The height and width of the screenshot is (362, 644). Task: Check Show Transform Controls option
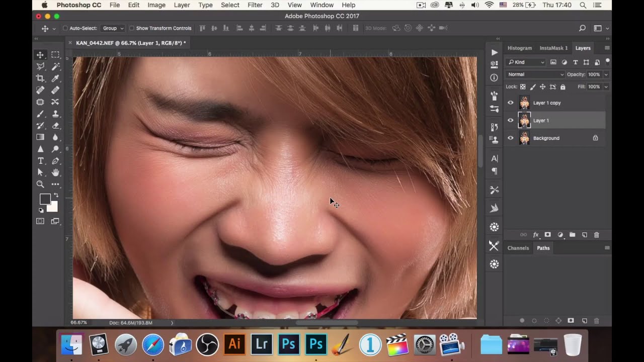pyautogui.click(x=132, y=28)
